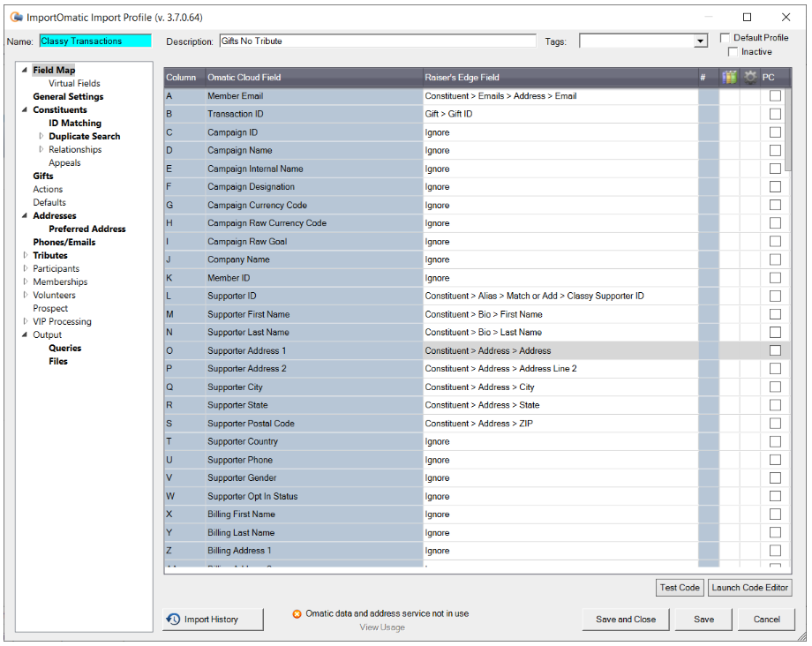This screenshot has height=646, width=812.
Task: Click the Test Code button
Action: coord(680,587)
